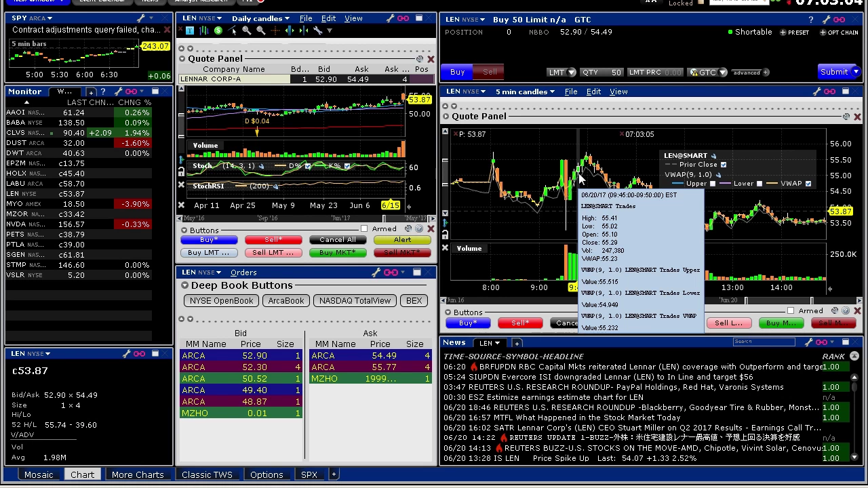Click the magnifier icon next to the crosshair tool
Screen dimensions: 868x488
coord(261,30)
